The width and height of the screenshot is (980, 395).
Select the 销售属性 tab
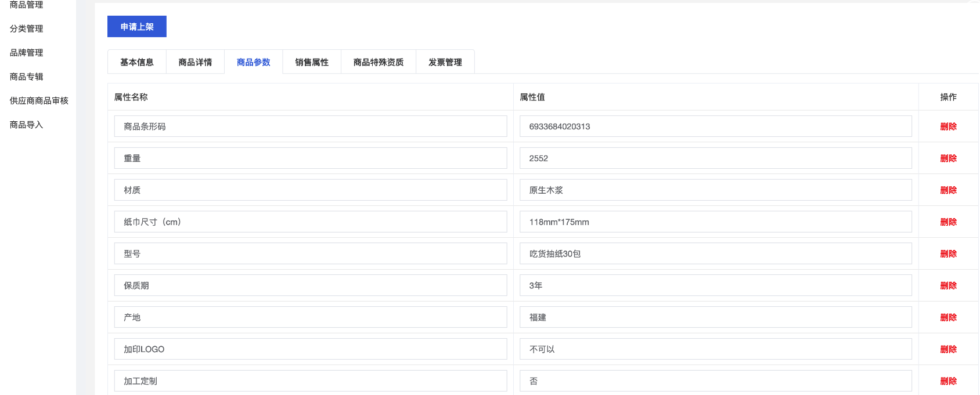[x=312, y=62]
